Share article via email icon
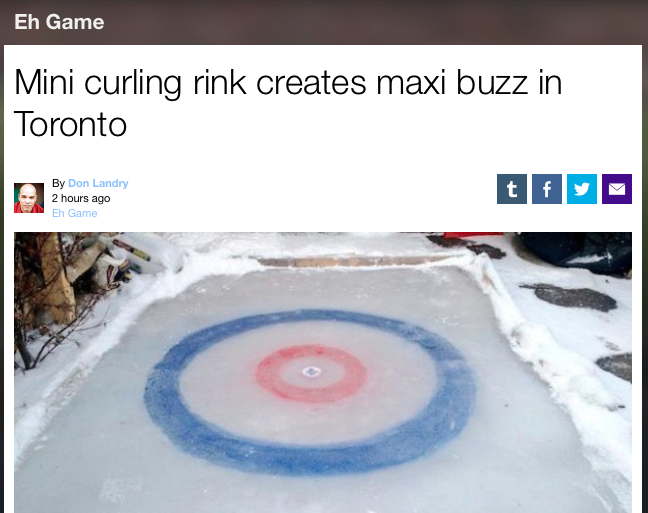The image size is (648, 513). (617, 189)
